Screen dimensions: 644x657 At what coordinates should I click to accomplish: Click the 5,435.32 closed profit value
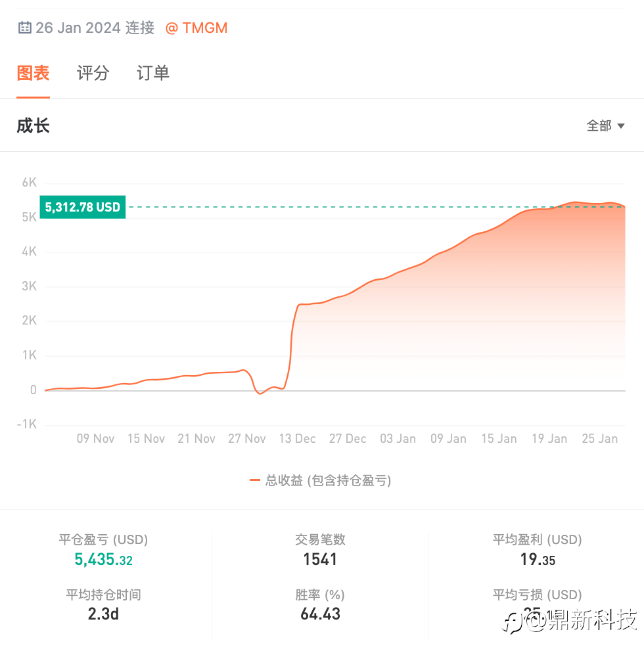103,560
